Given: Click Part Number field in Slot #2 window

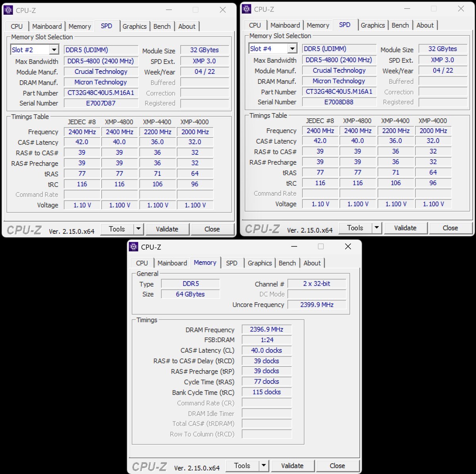Looking at the screenshot, I should 101,93.
